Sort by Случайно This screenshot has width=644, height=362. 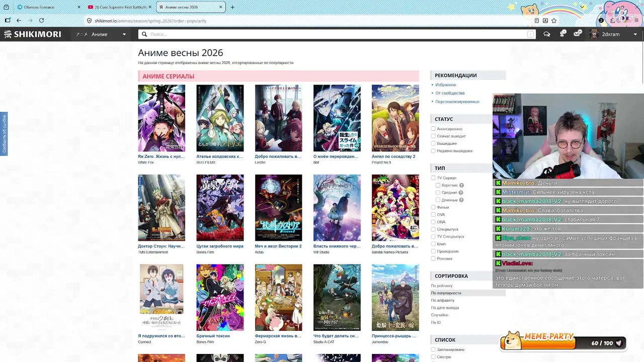point(439,315)
